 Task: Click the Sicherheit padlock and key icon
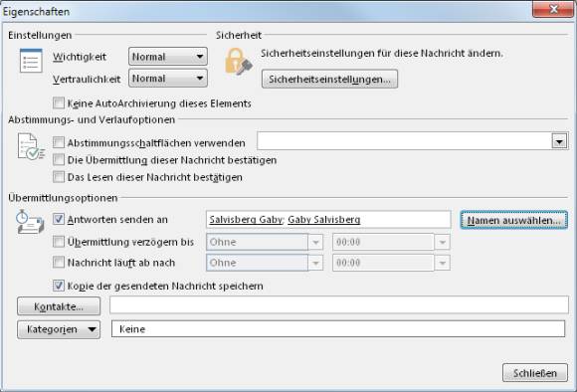239,62
